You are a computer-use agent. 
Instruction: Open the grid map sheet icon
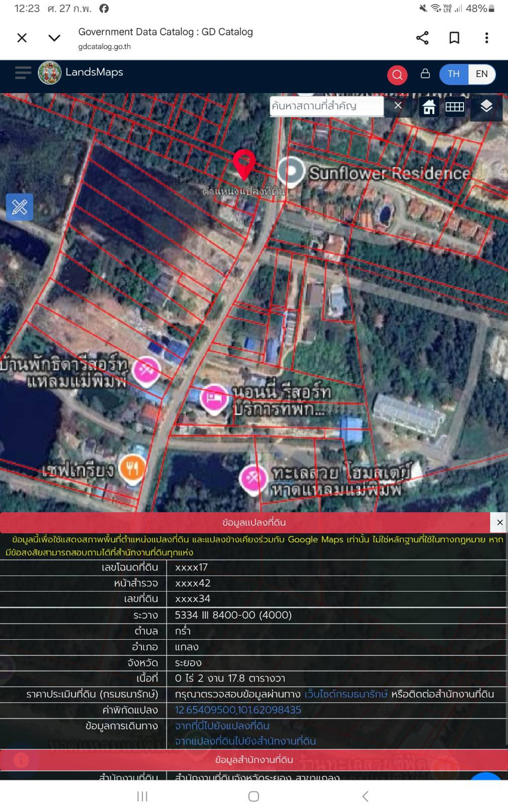pyautogui.click(x=455, y=107)
